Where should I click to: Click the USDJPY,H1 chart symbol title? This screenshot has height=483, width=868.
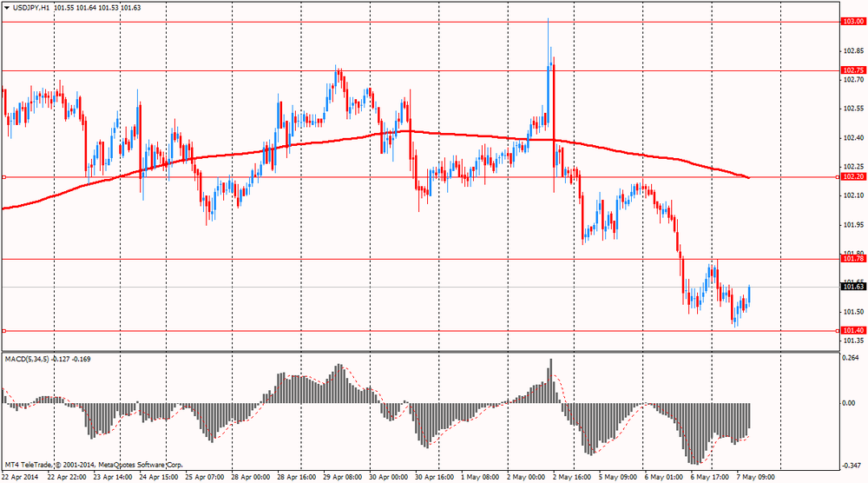pos(30,8)
